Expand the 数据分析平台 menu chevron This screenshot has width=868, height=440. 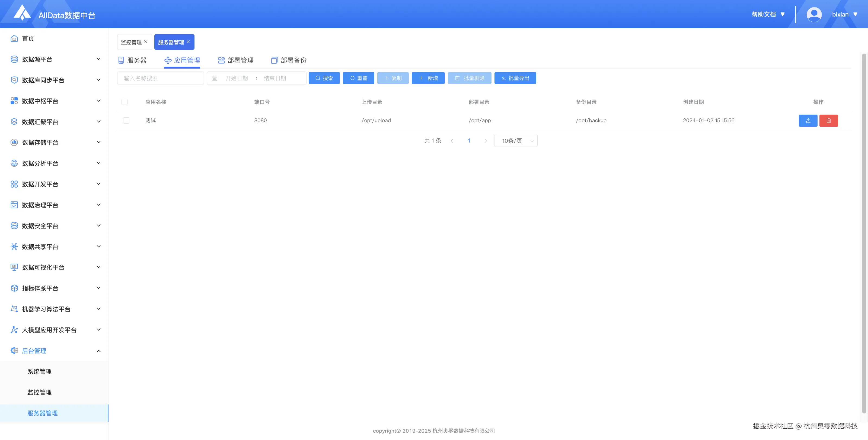[x=98, y=163]
